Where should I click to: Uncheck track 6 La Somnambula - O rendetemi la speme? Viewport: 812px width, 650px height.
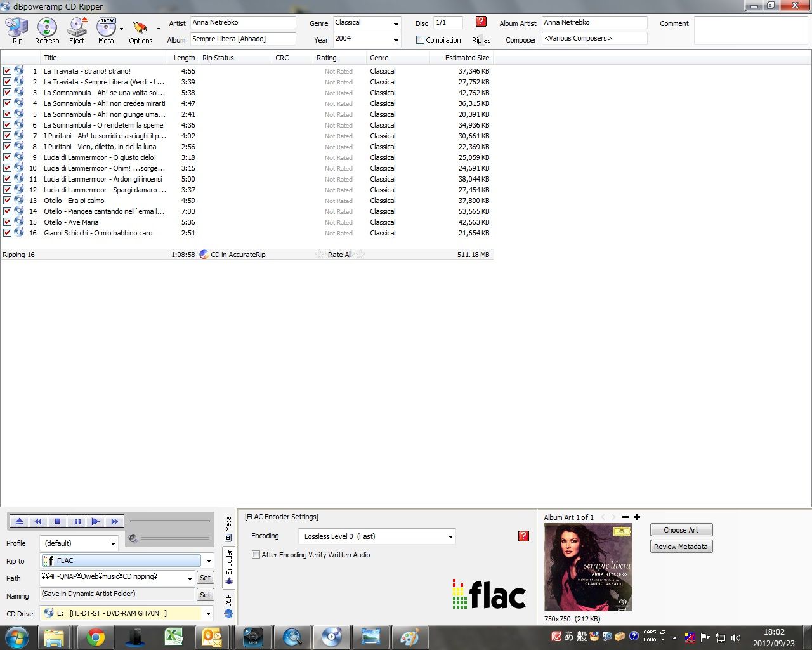(7, 125)
